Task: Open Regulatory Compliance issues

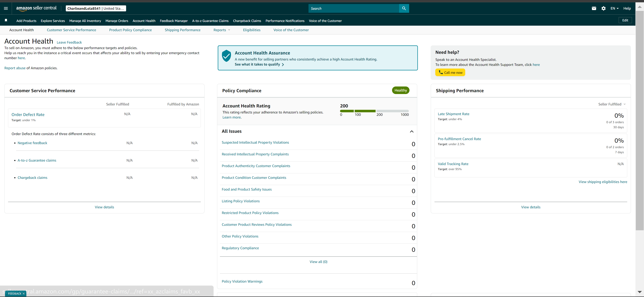Action: tap(240, 248)
